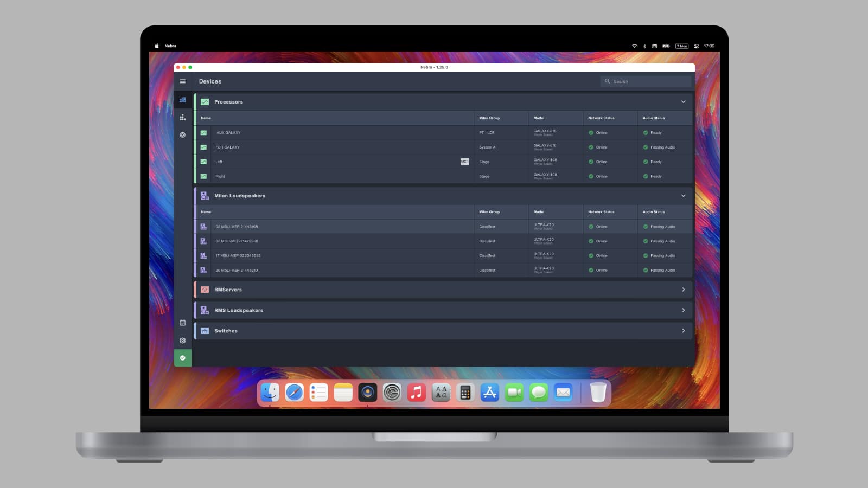Screen dimensions: 868x488
Task: Open the globe icon in the sidebar
Action: click(x=183, y=135)
